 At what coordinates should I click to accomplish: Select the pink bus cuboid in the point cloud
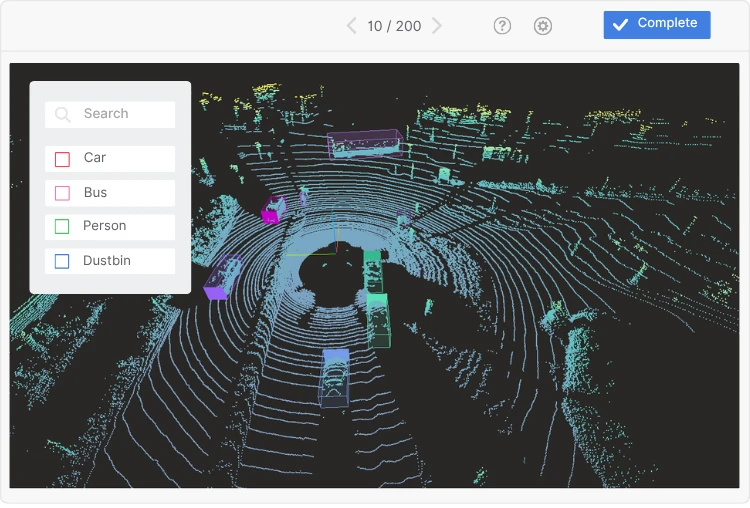365,143
